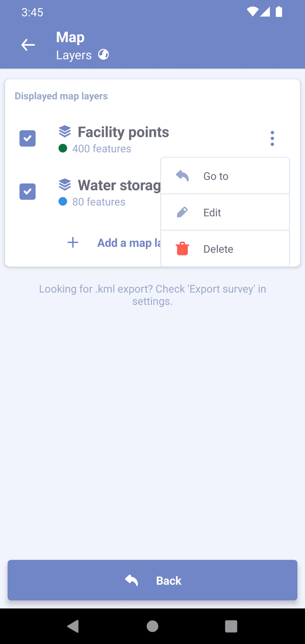Select Go to from the context menu

216,176
